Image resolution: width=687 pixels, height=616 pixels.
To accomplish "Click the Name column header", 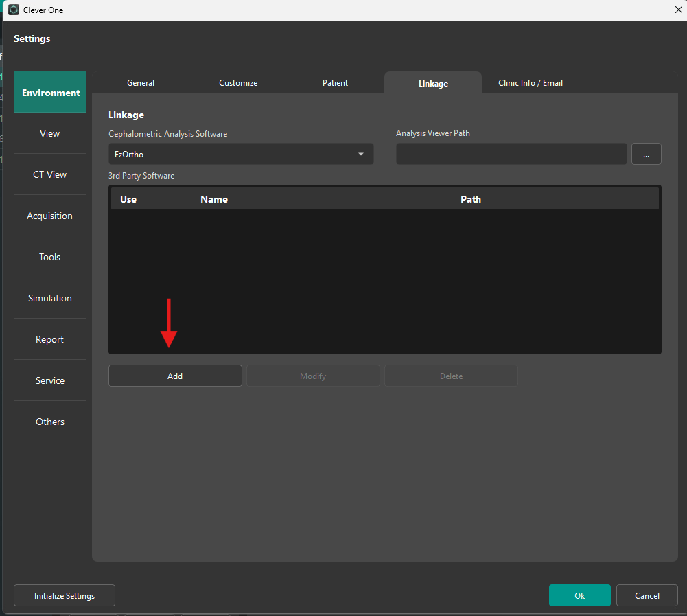I will tap(214, 199).
